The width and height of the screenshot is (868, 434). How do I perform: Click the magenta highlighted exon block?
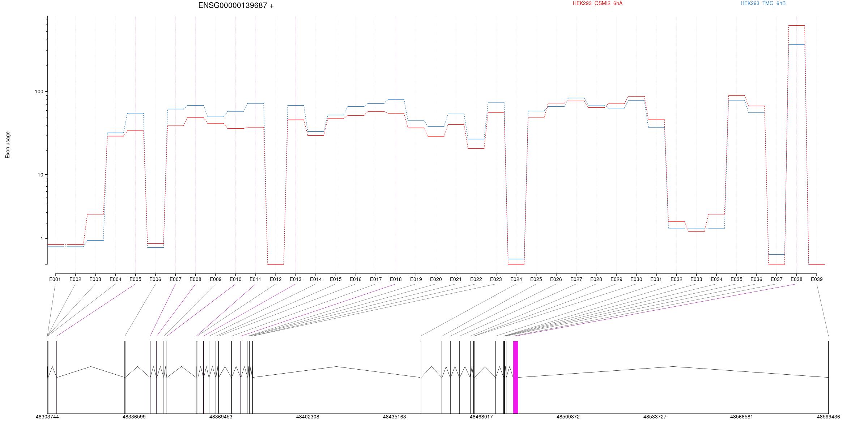(x=515, y=377)
